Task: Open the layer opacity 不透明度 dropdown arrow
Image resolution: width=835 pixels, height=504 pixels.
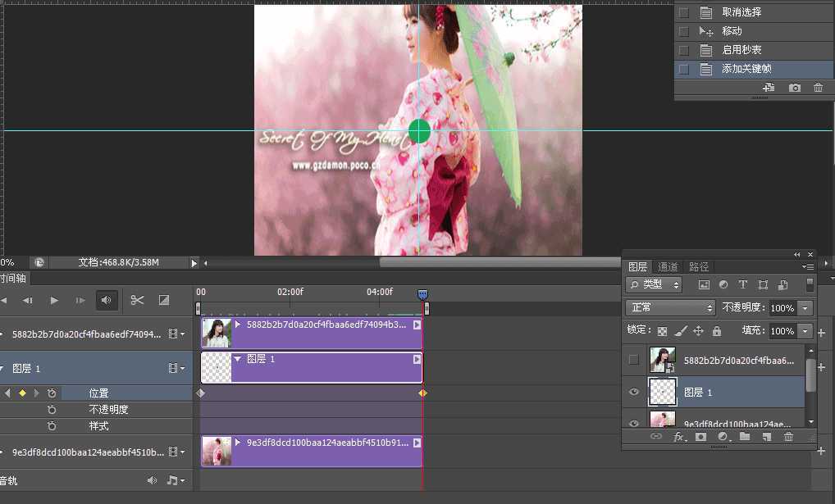Action: pyautogui.click(x=805, y=308)
